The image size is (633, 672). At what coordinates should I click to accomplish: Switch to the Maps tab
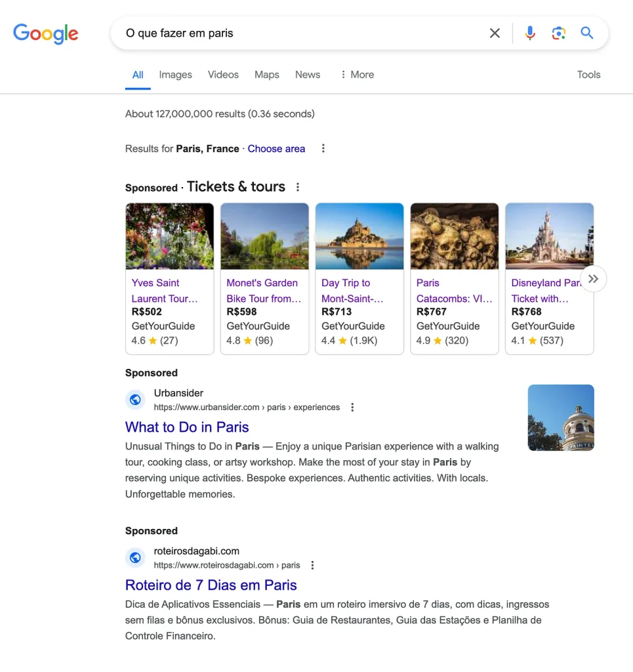(267, 75)
